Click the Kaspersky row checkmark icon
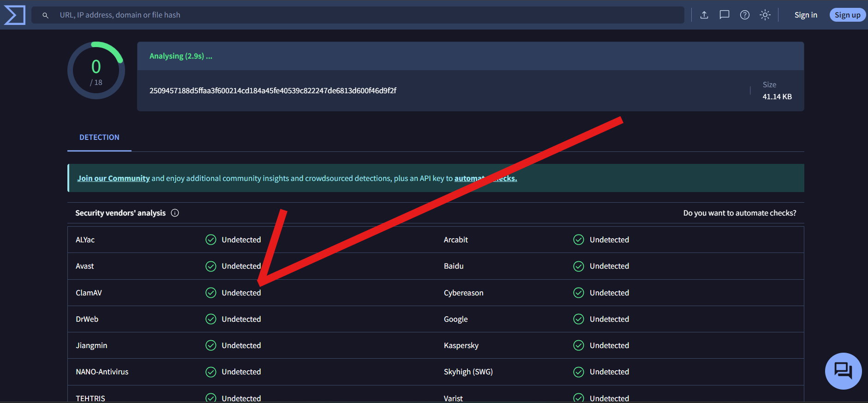 tap(579, 345)
